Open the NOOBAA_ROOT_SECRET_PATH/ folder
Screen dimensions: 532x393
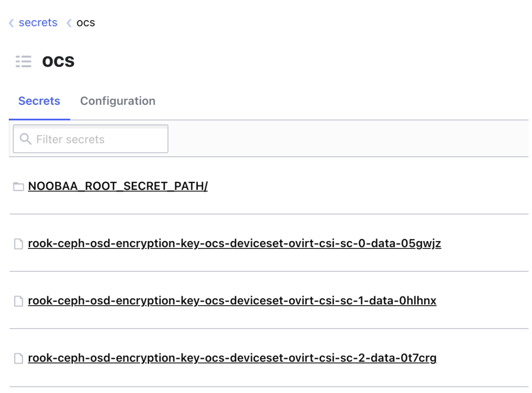118,186
